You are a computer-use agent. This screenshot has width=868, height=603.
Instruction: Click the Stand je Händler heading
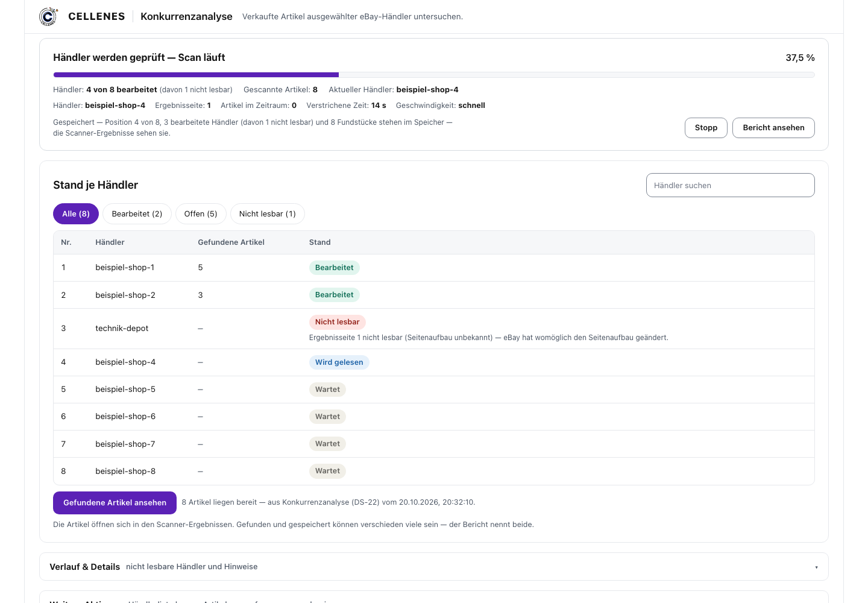click(95, 185)
